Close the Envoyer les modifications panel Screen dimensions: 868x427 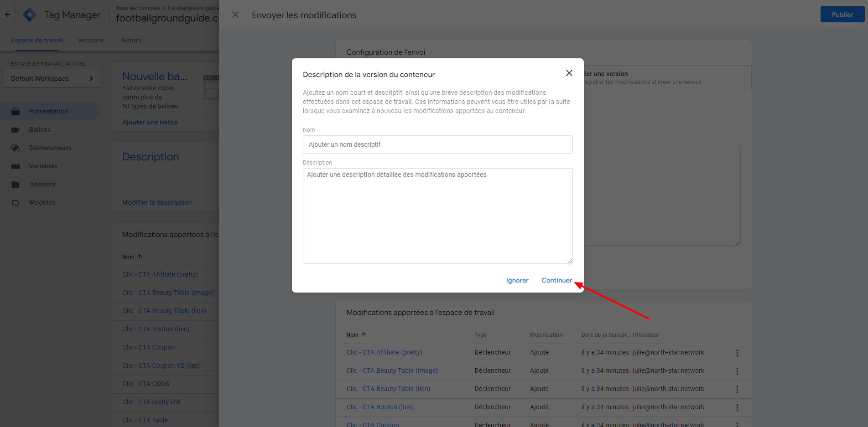(235, 15)
